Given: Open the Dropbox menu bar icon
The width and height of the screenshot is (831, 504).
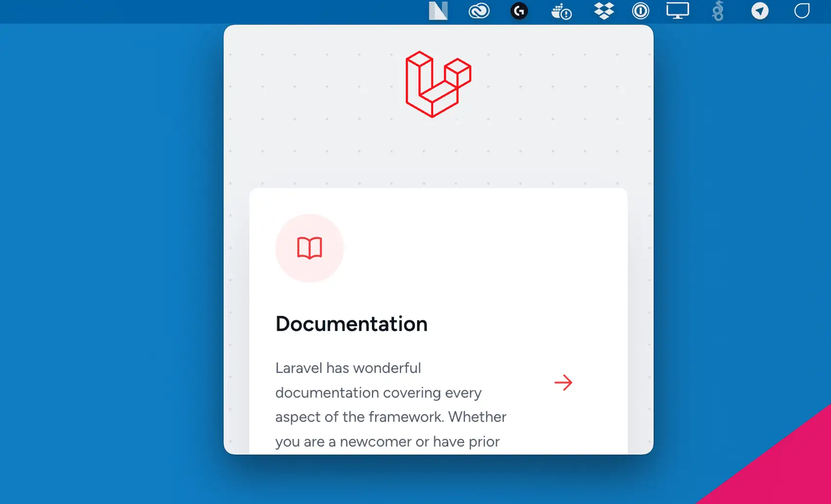Looking at the screenshot, I should pos(604,11).
